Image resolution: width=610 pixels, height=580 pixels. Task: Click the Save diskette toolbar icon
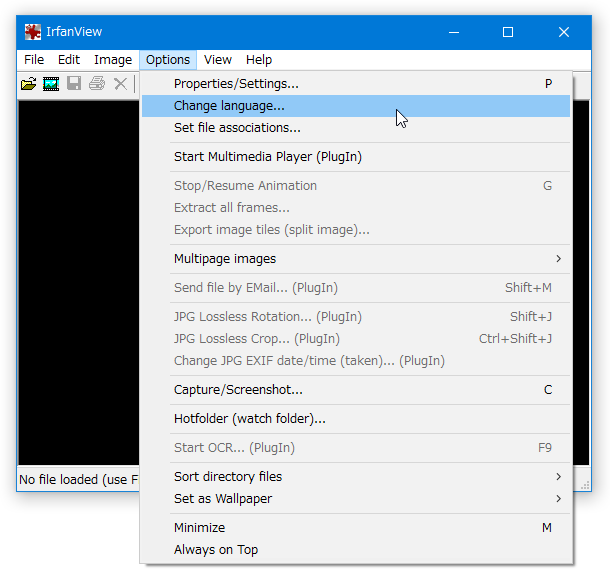click(x=74, y=83)
